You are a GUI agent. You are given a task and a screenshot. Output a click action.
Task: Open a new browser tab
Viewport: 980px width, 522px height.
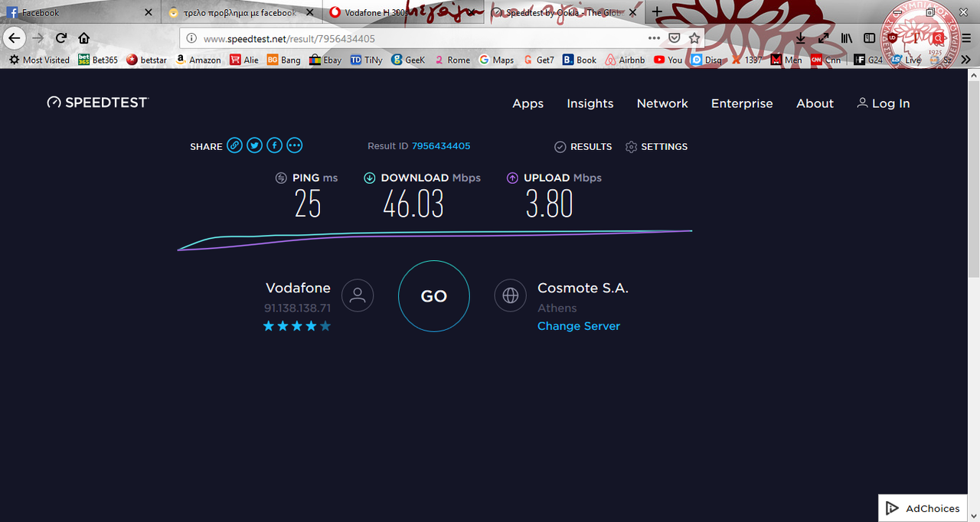tap(656, 12)
